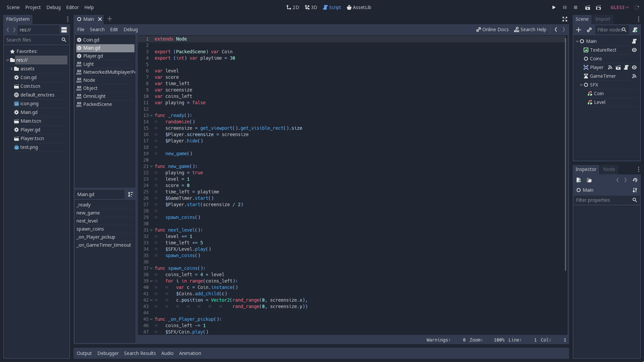This screenshot has width=644, height=362.
Task: Toggle TextureRect visibility with the eye icon
Action: [634, 50]
